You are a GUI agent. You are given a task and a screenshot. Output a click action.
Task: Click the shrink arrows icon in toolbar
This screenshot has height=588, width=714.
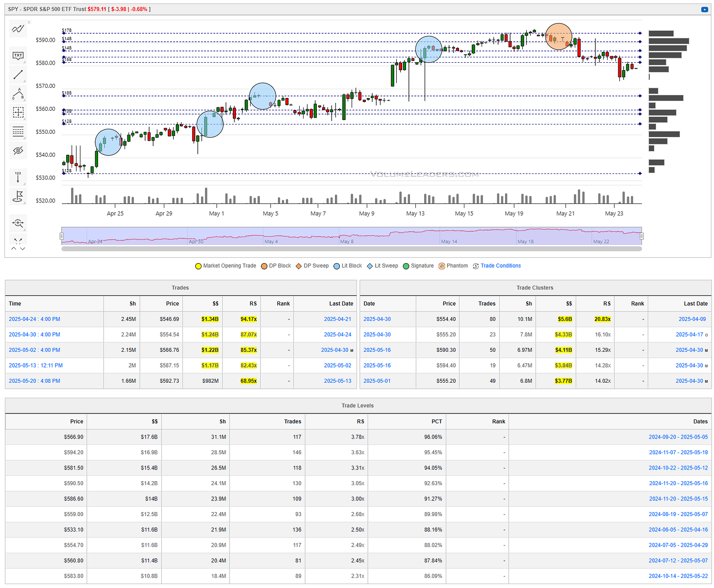point(18,240)
